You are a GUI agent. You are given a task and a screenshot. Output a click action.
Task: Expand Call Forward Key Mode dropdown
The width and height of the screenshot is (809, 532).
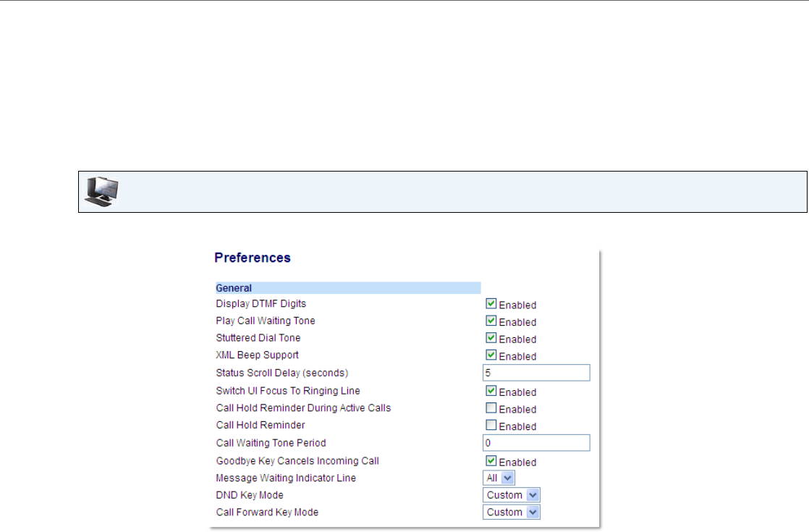512,512
